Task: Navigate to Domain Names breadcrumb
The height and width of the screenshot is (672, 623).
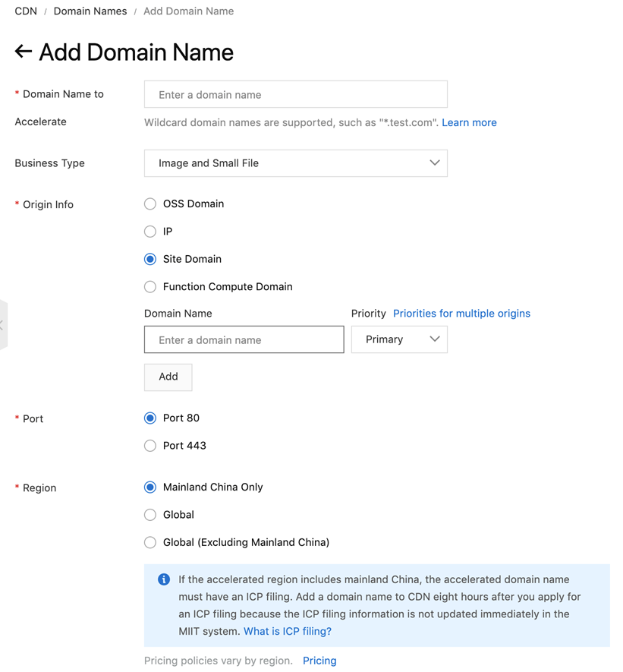Action: pos(90,11)
